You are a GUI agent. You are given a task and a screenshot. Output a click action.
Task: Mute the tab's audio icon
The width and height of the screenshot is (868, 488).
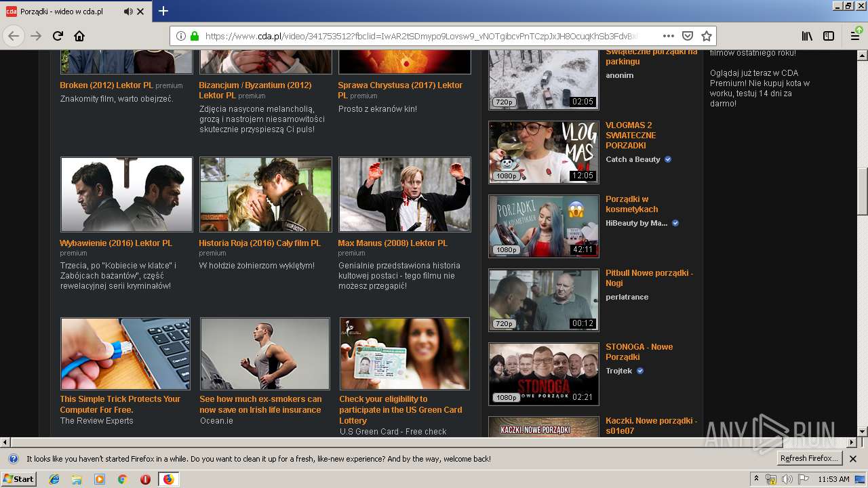128,12
